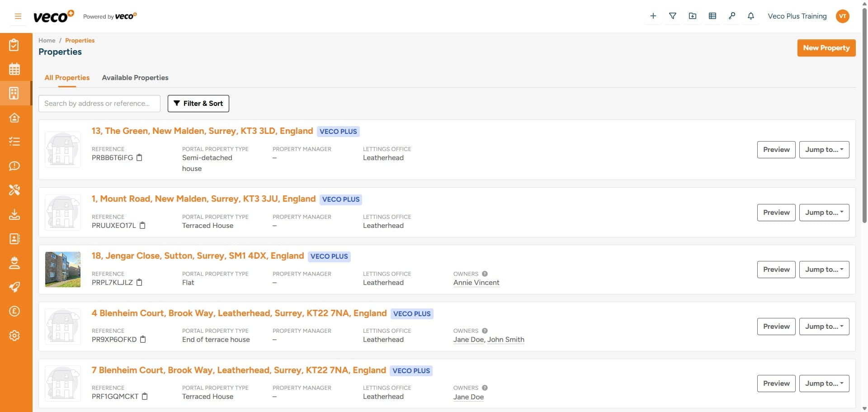Click help icon next to Owners for Jengar Close
The image size is (868, 412).
485,274
